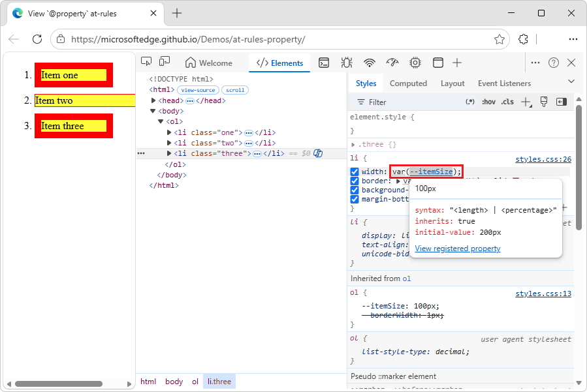Viewport: 587px width, 392px height.
Task: Toggle element state :hov button
Action: [488, 102]
